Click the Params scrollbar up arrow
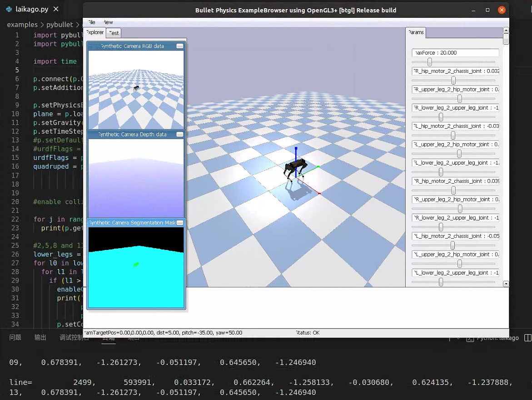The image size is (532, 400). [506, 30]
